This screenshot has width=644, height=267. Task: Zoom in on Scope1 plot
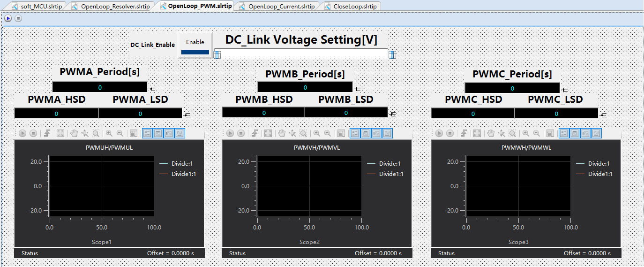pyautogui.click(x=109, y=133)
